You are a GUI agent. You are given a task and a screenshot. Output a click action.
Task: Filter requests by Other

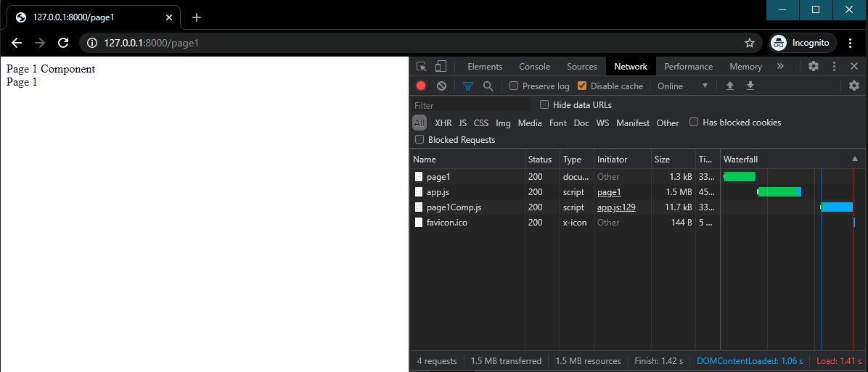pos(668,123)
